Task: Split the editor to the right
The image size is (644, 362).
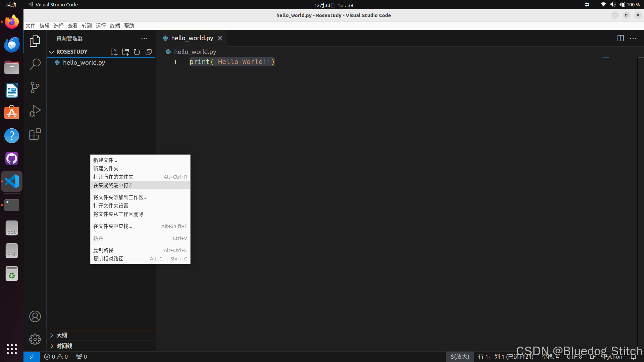Action: pyautogui.click(x=621, y=38)
